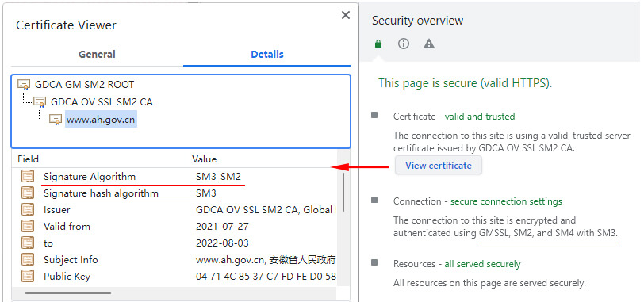Select the Signature hash algorithm row label
This screenshot has width=644, height=302.
click(x=101, y=193)
